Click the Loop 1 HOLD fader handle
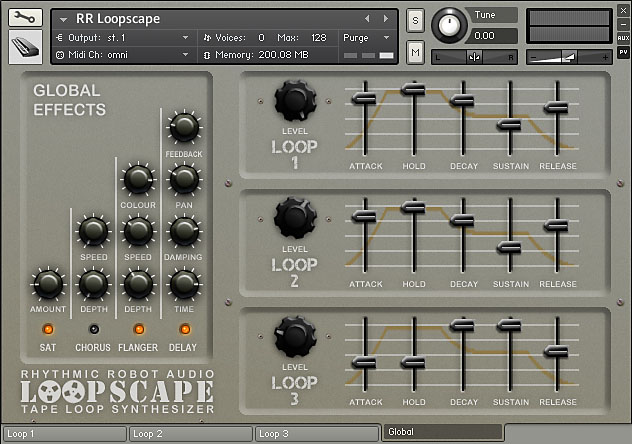This screenshot has height=444, width=632. (413, 89)
